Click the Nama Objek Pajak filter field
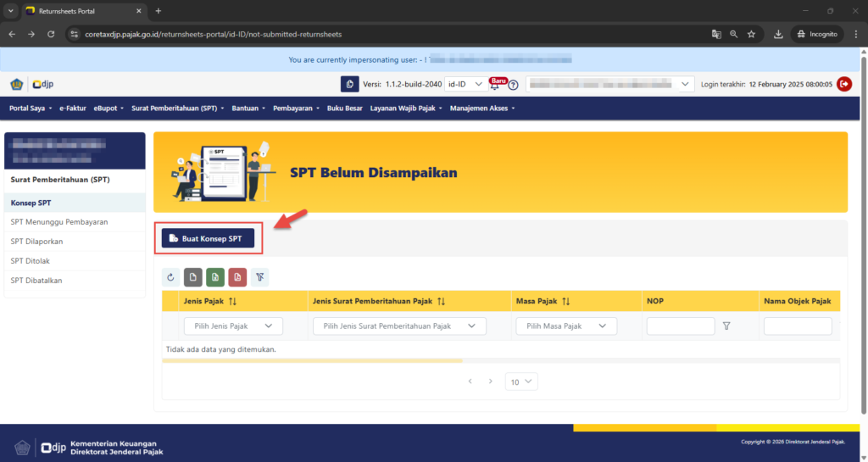This screenshot has width=868, height=462. coord(797,326)
